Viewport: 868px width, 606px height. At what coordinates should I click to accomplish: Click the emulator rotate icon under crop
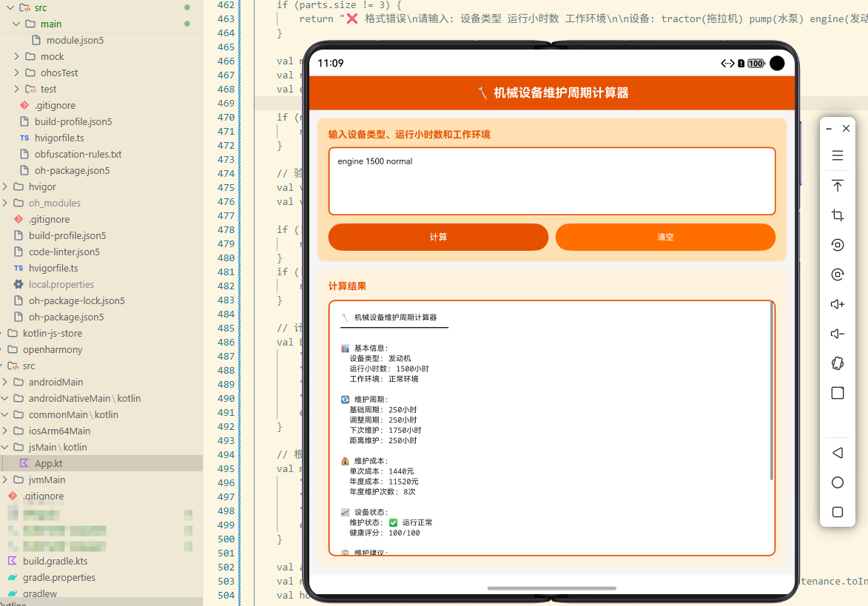838,245
